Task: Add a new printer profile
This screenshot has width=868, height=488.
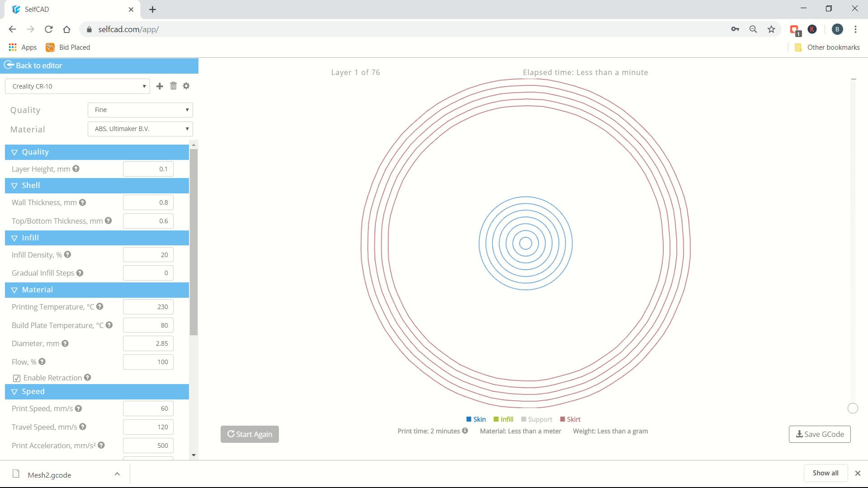Action: point(159,86)
